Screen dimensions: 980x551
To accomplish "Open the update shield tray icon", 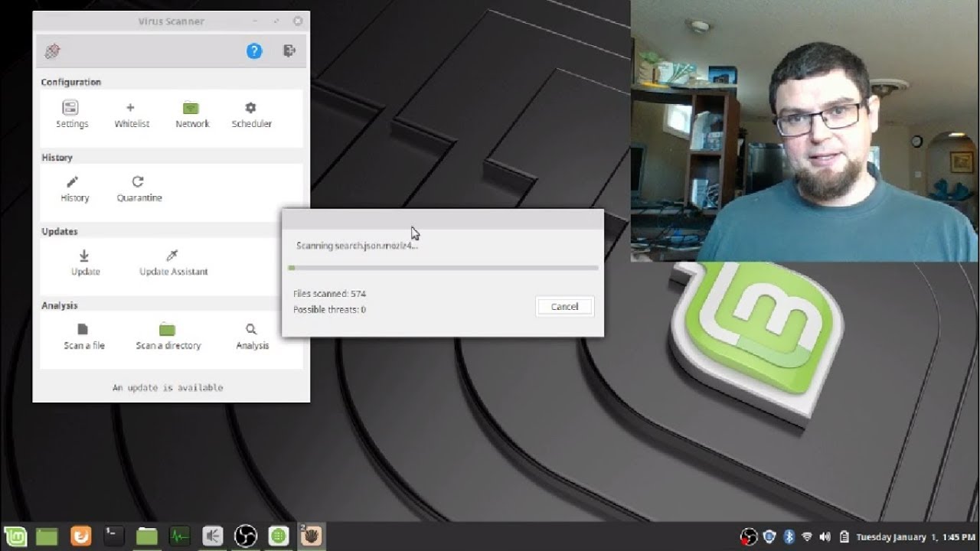I will (x=769, y=537).
